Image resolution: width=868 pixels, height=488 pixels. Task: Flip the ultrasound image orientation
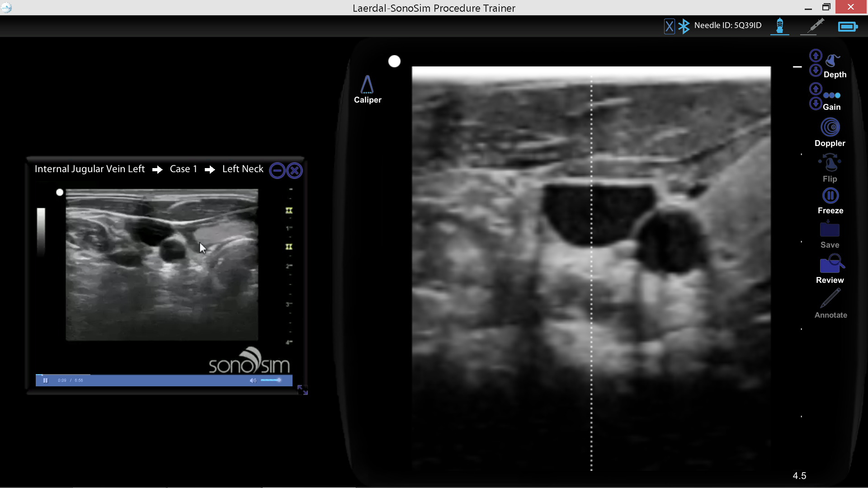pos(830,161)
